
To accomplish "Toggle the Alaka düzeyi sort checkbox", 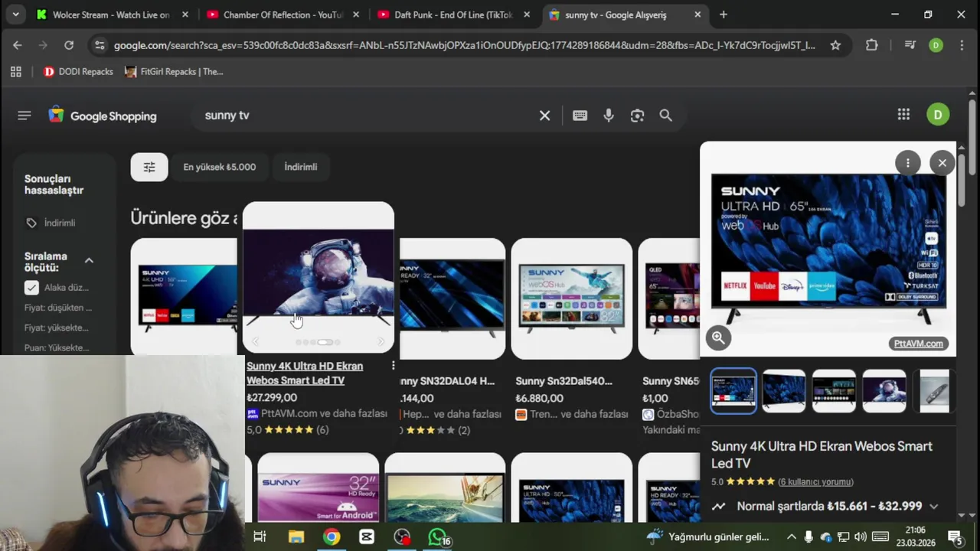I will 31,288.
